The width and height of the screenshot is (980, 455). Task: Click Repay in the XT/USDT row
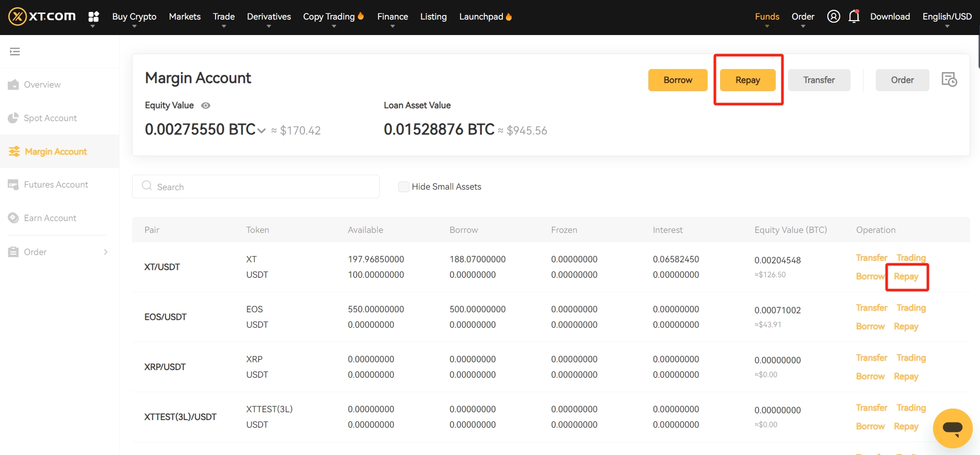(906, 276)
